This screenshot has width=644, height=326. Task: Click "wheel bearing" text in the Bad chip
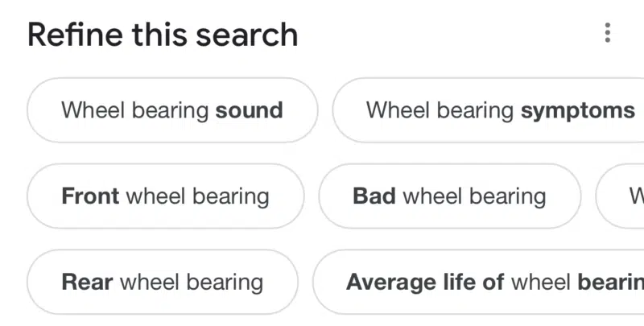(474, 196)
